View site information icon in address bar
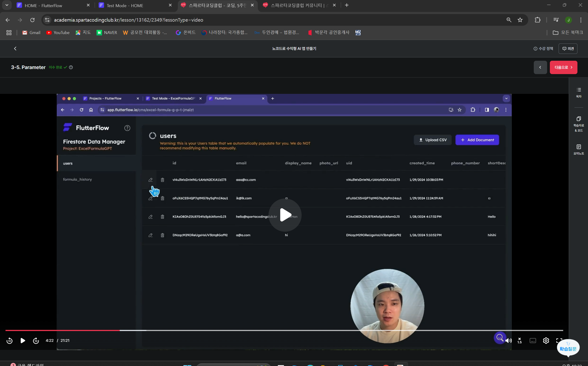 pyautogui.click(x=47, y=20)
